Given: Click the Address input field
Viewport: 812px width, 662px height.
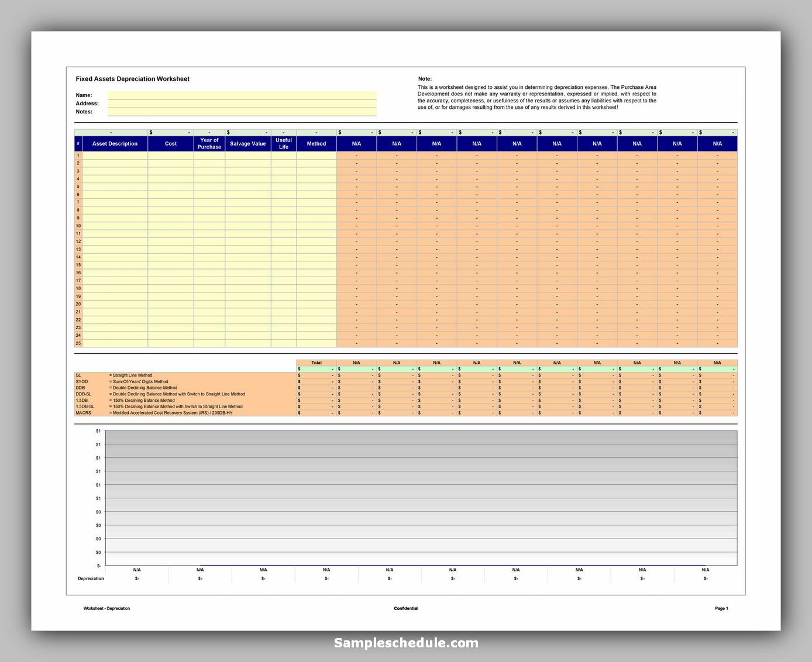Looking at the screenshot, I should 242,103.
